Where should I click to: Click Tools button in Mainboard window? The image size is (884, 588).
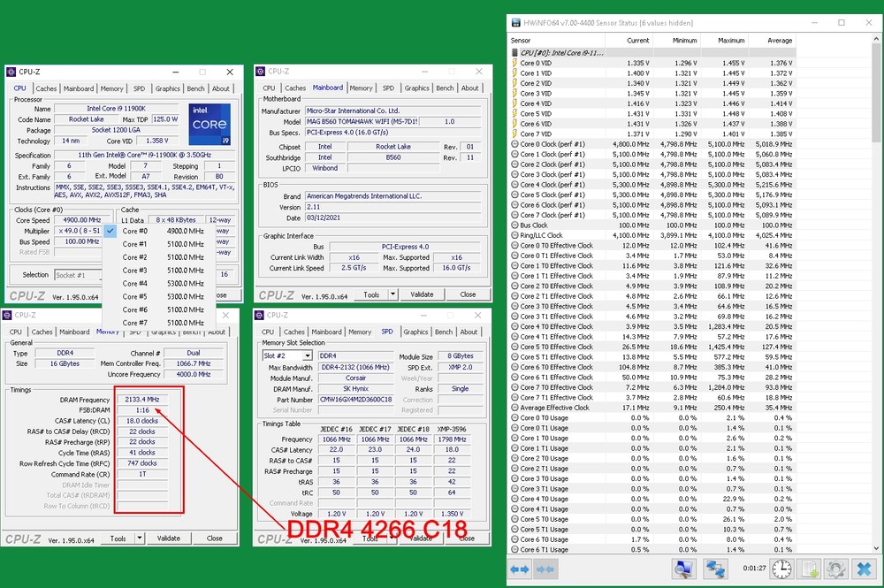(x=371, y=294)
